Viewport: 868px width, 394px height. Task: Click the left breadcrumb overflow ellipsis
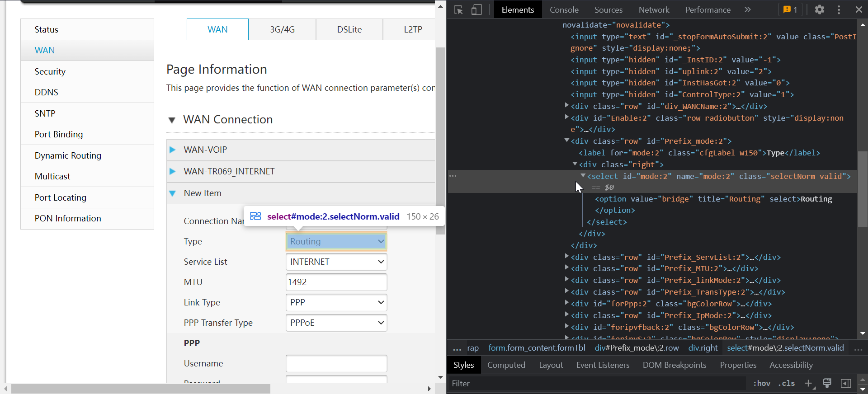tap(457, 348)
